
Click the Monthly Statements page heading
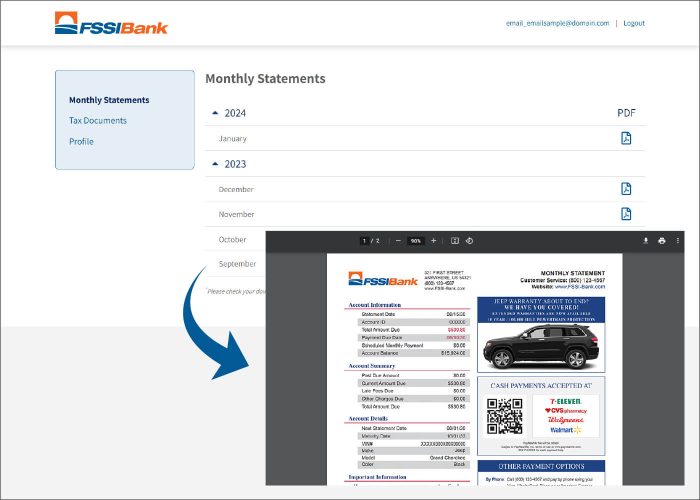[265, 79]
